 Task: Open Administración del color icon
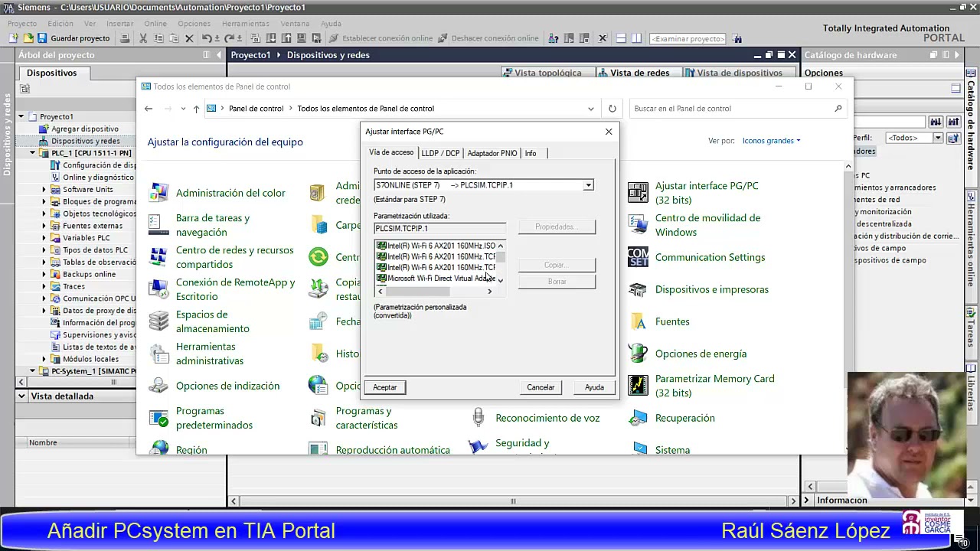[158, 193]
